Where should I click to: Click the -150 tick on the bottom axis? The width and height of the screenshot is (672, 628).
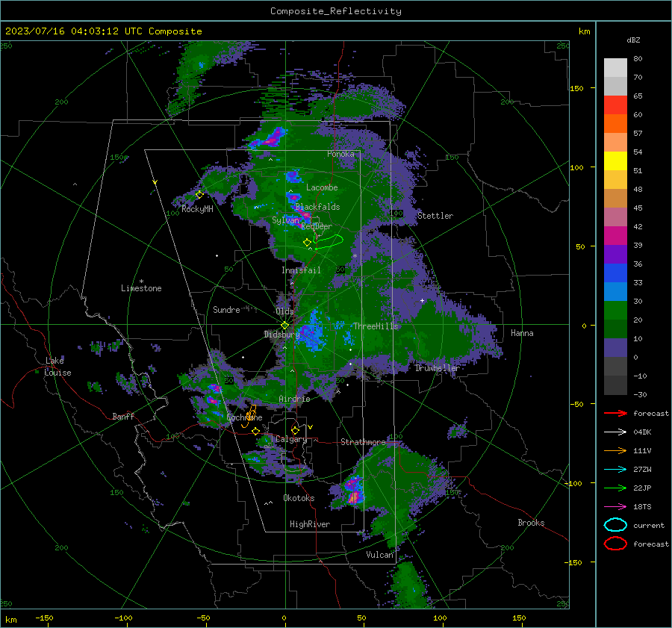coord(44,618)
